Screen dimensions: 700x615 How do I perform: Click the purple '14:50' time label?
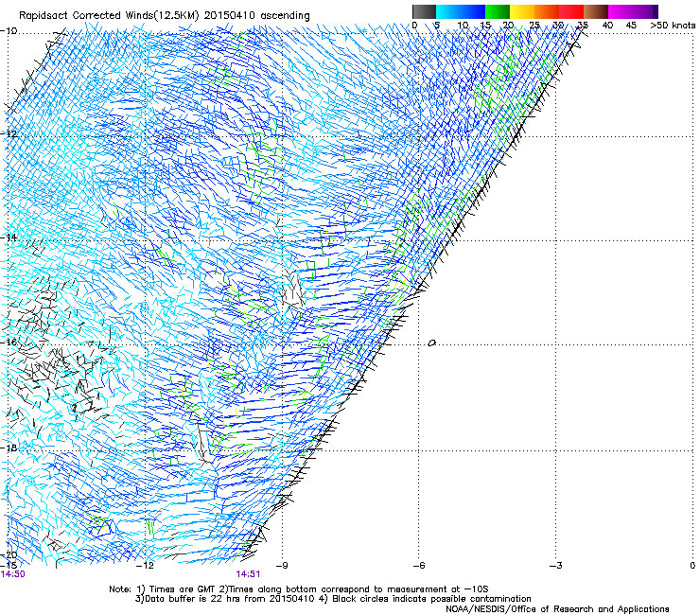13,574
